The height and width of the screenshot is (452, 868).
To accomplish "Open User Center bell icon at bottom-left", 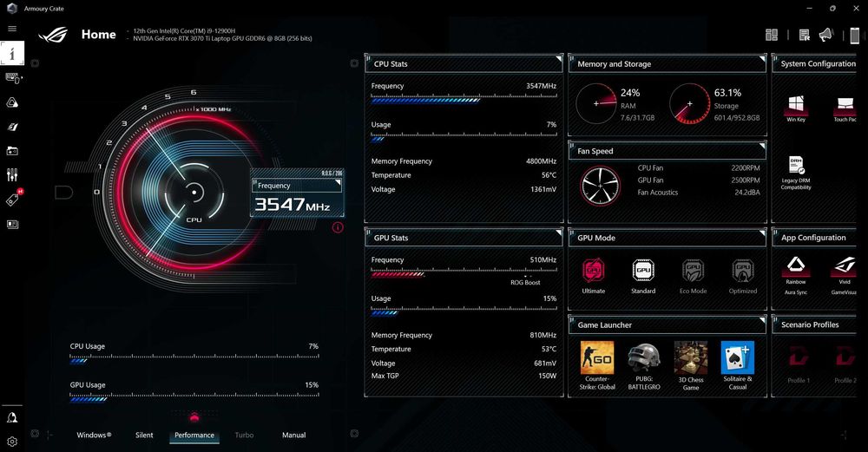I will point(12,417).
